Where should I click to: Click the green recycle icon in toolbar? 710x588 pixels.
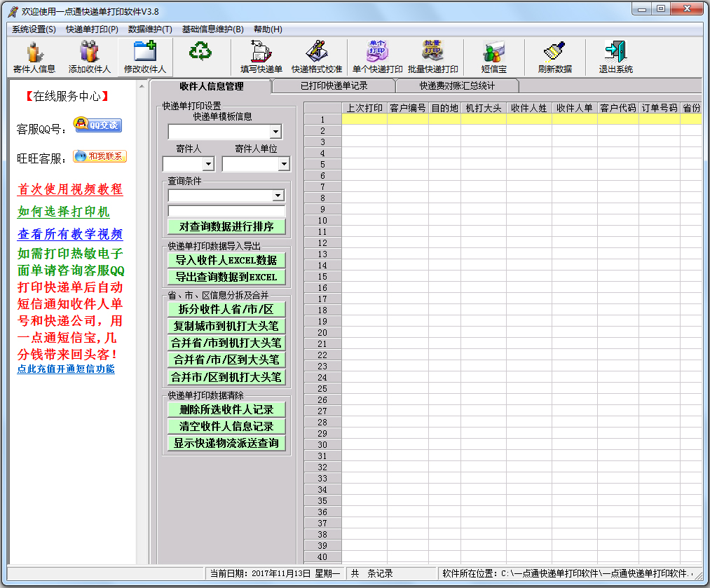click(200, 51)
